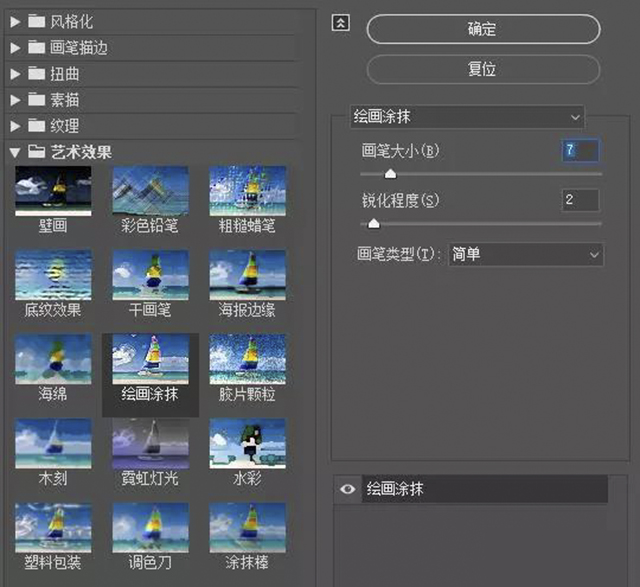Click the 画笔大小 value field
Screen dimensions: 640x587
click(580, 150)
